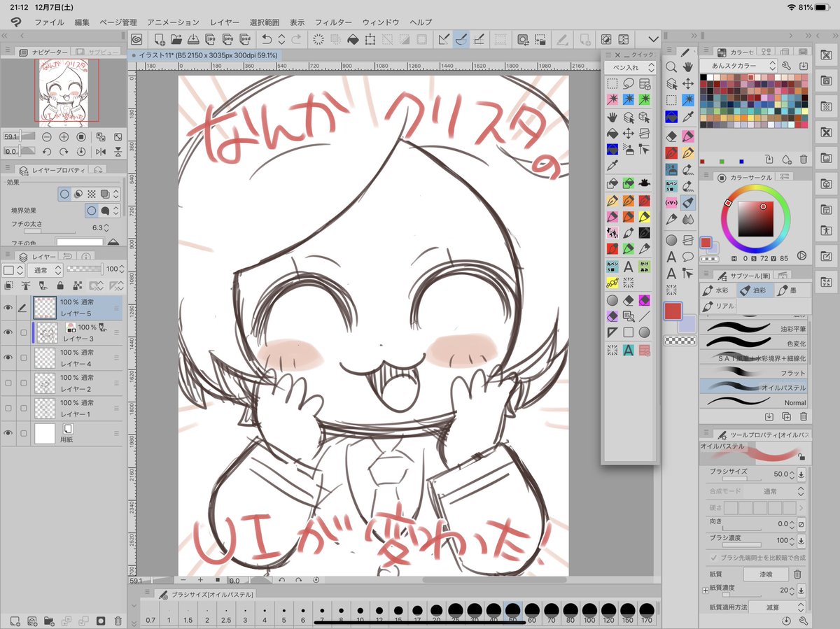Click the New document icon in toolbar
The width and height of the screenshot is (840, 629).
160,39
